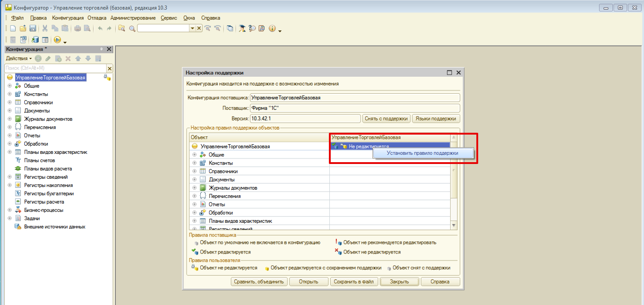Open the toolbar search field dropdown arrow
This screenshot has width=644, height=305.
click(x=192, y=28)
